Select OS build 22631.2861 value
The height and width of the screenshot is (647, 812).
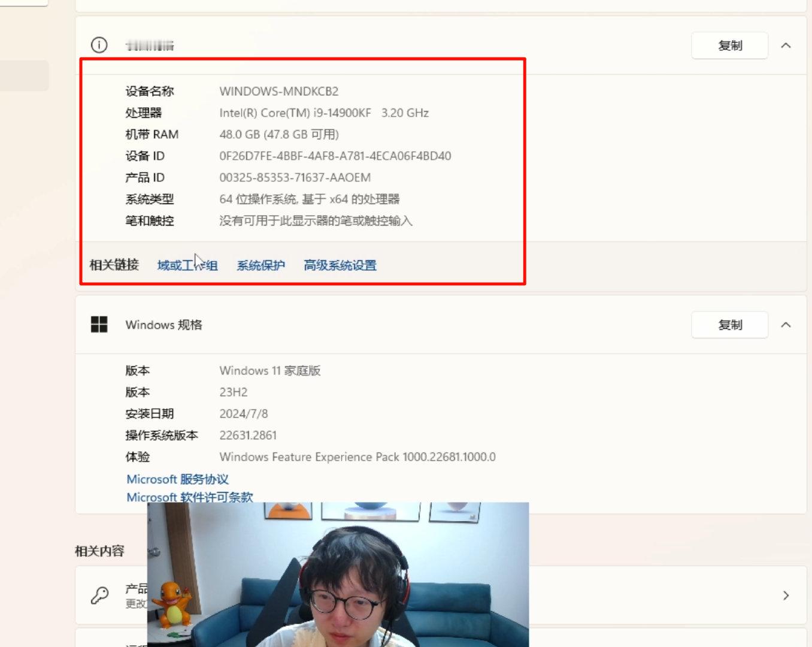point(248,435)
